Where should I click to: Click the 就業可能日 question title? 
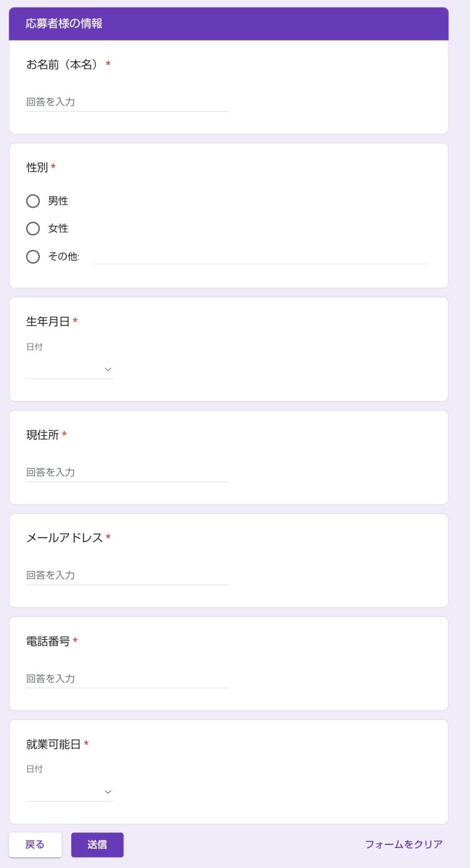coord(54,744)
